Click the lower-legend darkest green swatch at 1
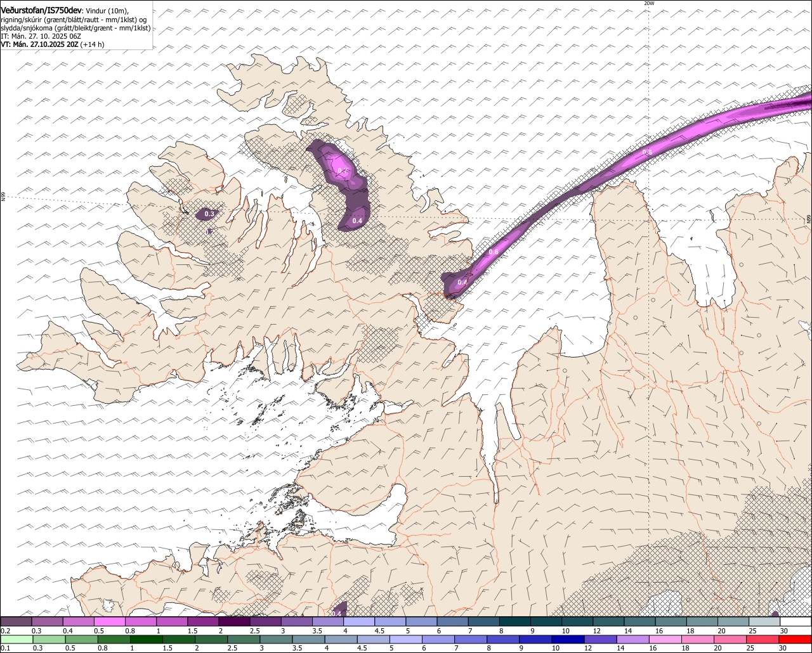812x653 pixels. (x=146, y=639)
